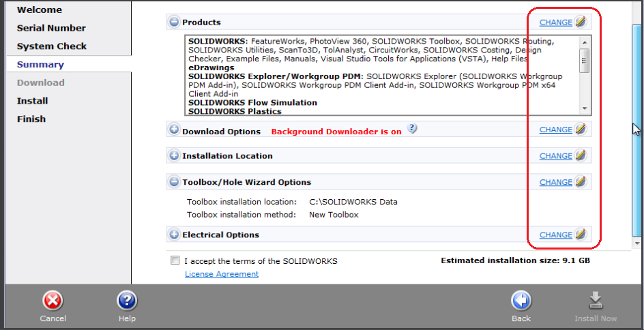Click the pencil icon in Download Options row
Screen dimensions: 644x330
[580, 129]
